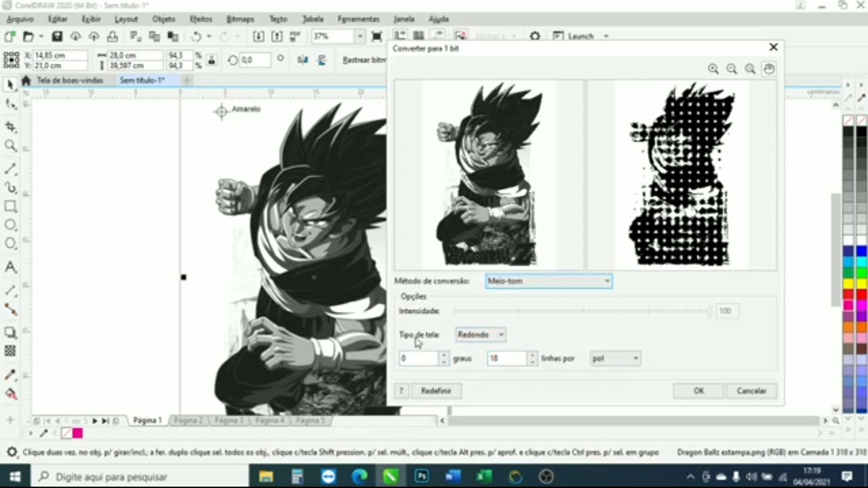Select the Ellipse tool
Screen dimensions: 868x488
tap(10, 225)
